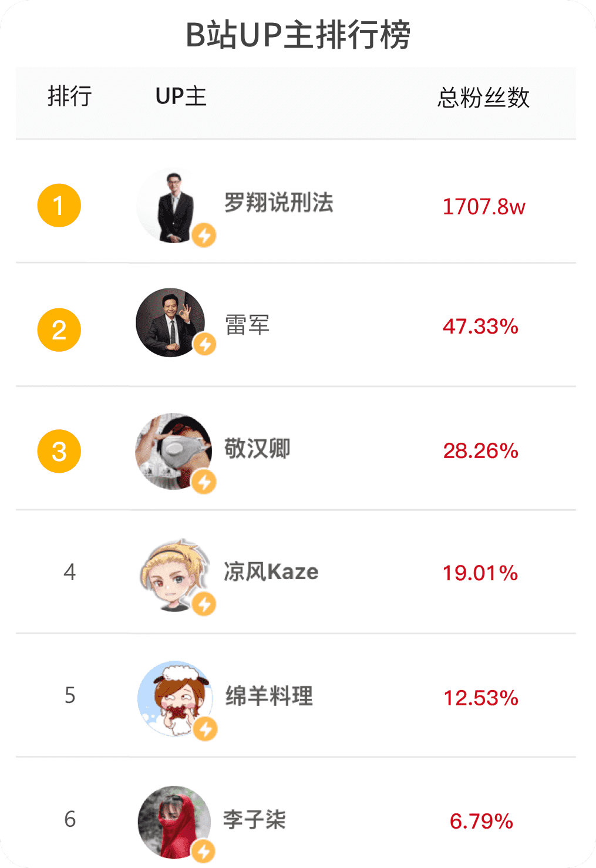Click the B站UP主排行榜 title

click(298, 35)
